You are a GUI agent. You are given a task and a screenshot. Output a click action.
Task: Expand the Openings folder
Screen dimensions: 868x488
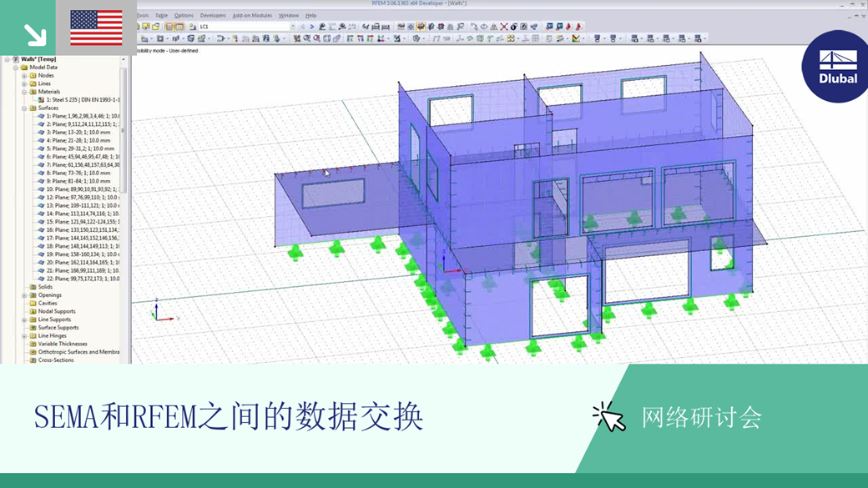tap(24, 295)
